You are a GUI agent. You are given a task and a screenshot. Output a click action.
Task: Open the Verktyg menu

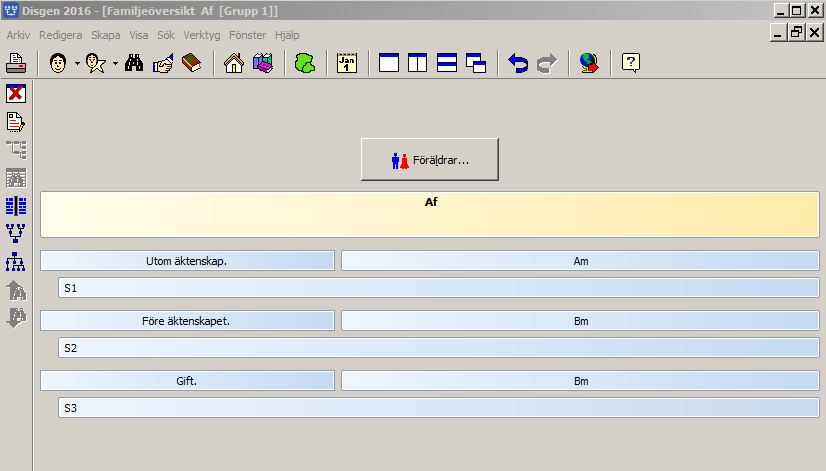(201, 34)
